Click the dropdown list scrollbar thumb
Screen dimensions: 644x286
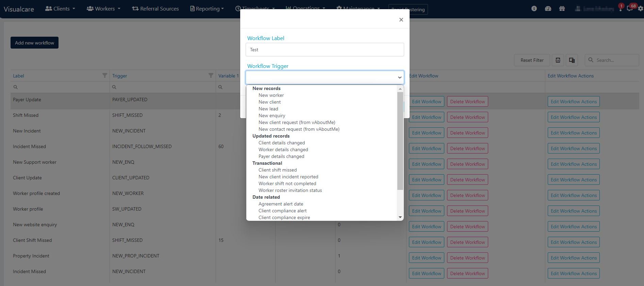[x=400, y=141]
